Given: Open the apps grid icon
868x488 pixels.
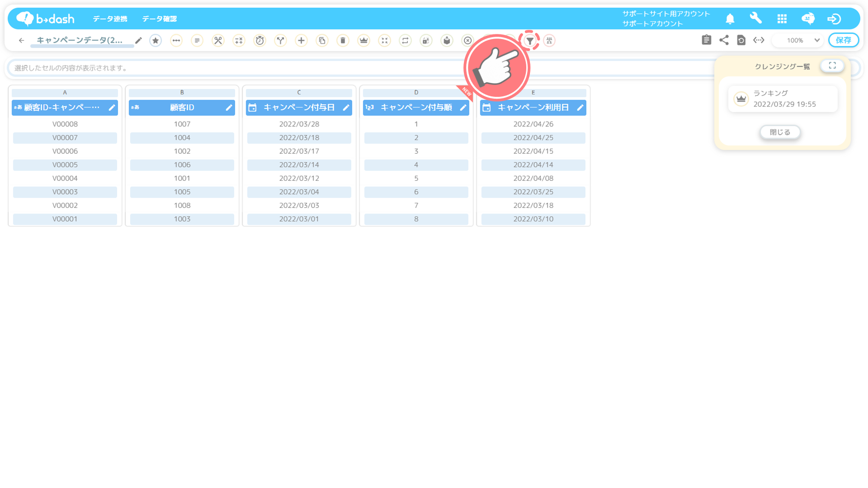Looking at the screenshot, I should click(782, 19).
